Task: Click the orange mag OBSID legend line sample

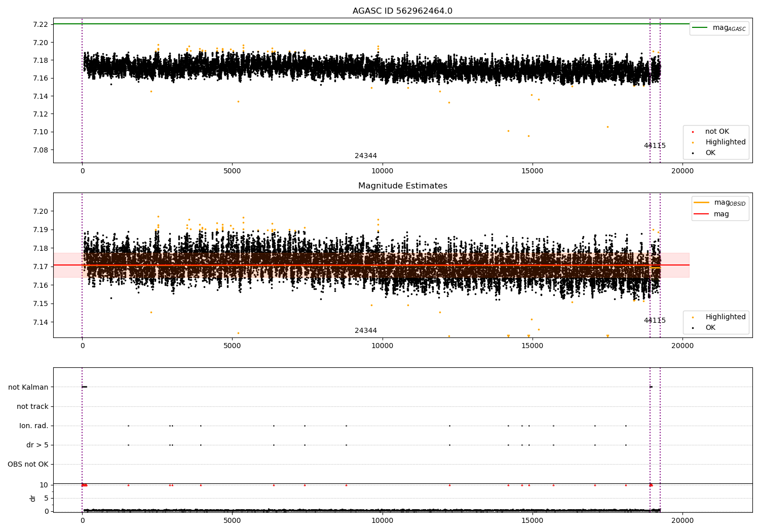Action: 701,203
